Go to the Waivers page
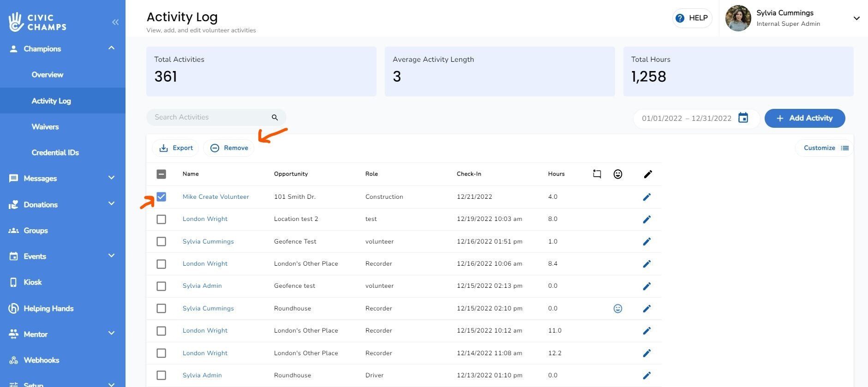 pos(45,127)
